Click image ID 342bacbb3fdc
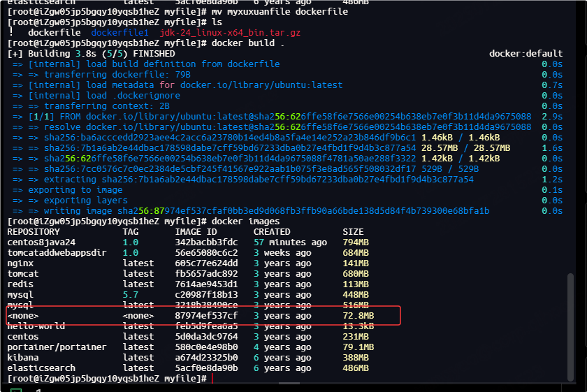 (x=206, y=242)
